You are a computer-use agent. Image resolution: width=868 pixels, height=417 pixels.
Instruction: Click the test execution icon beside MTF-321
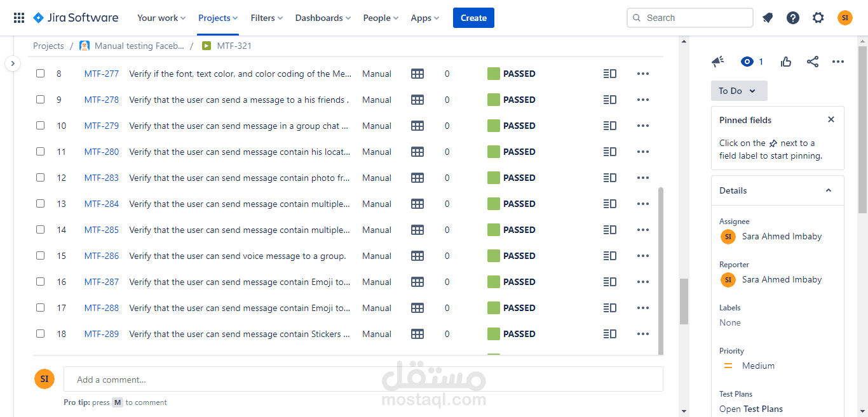point(206,46)
